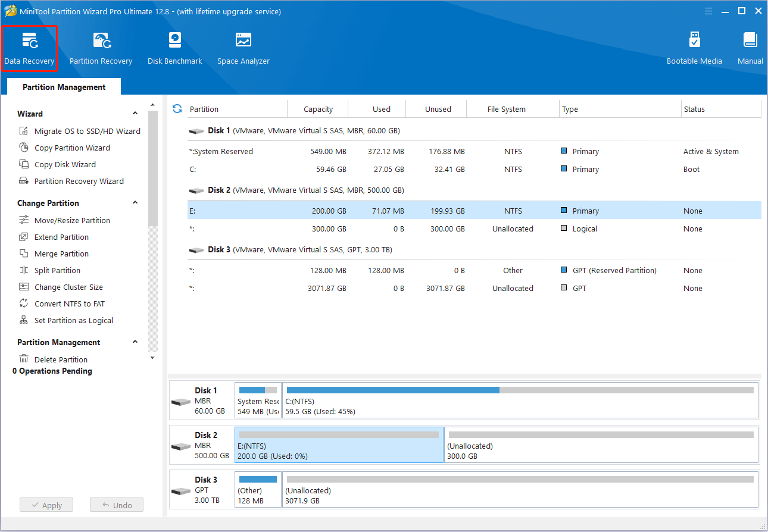Select Disk 1 header row in list

(474, 130)
